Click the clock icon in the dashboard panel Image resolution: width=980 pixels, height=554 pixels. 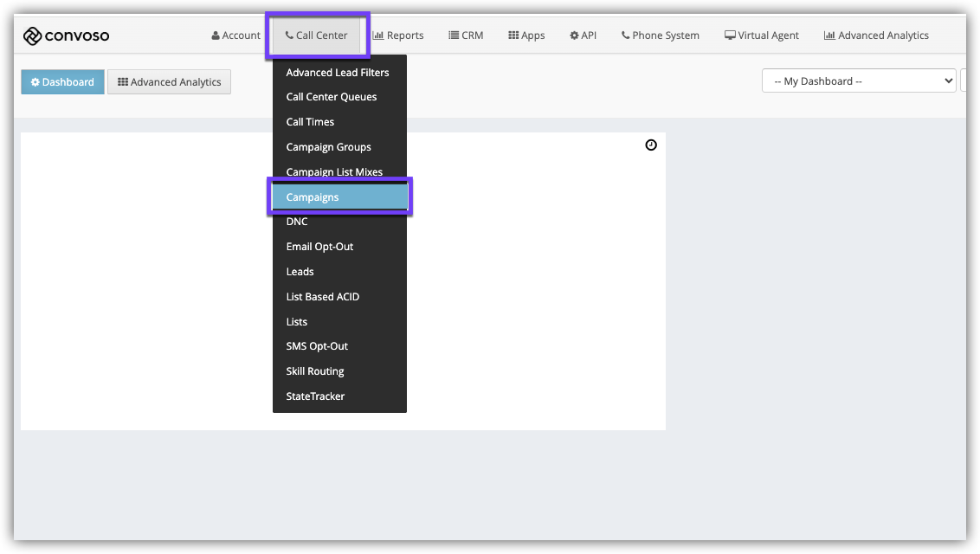click(x=651, y=145)
